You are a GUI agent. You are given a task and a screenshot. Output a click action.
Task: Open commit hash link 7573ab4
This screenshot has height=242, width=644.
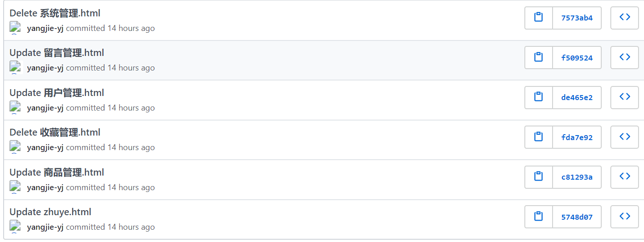click(x=577, y=18)
